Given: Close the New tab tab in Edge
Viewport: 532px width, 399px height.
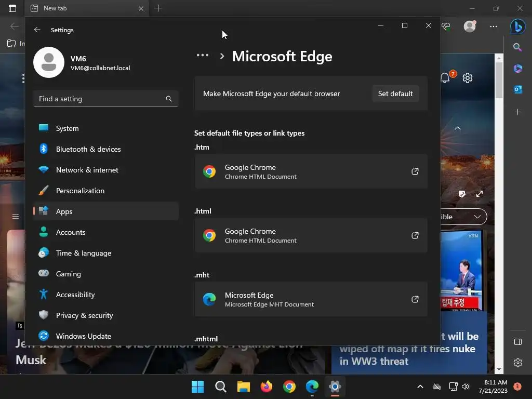Looking at the screenshot, I should point(141,8).
